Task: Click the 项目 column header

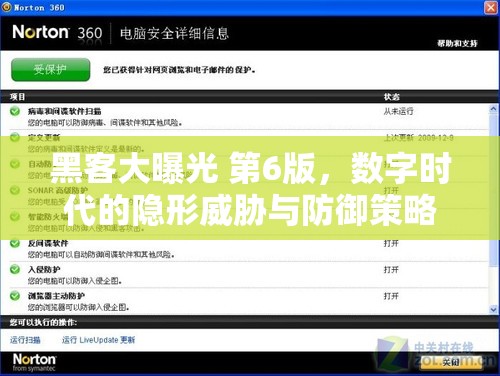Action: [17, 97]
